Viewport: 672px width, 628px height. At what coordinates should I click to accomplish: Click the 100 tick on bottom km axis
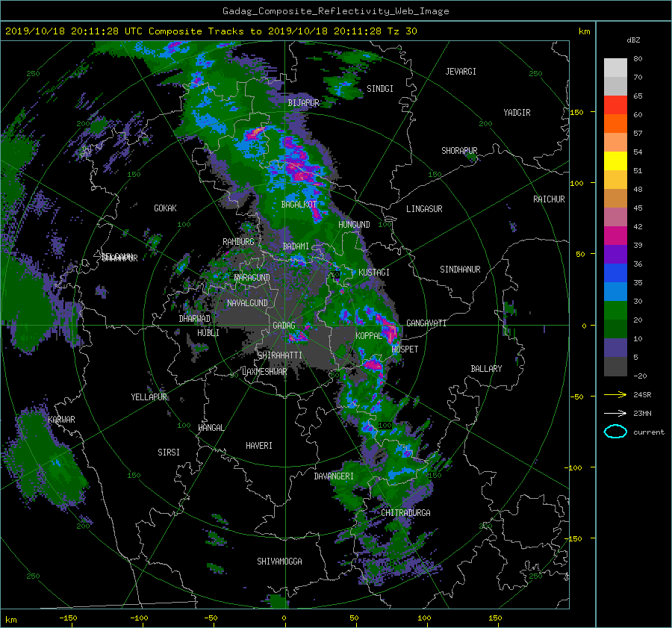coord(424,618)
